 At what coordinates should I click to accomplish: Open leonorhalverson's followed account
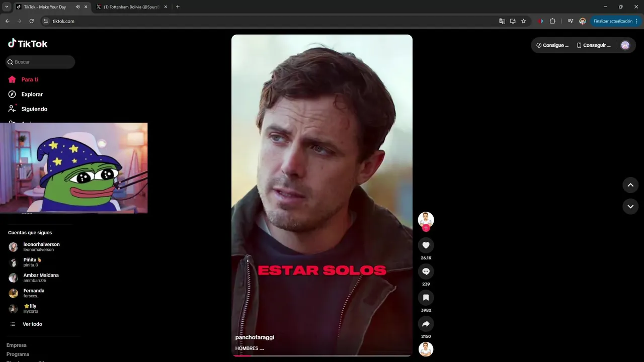pyautogui.click(x=40, y=247)
